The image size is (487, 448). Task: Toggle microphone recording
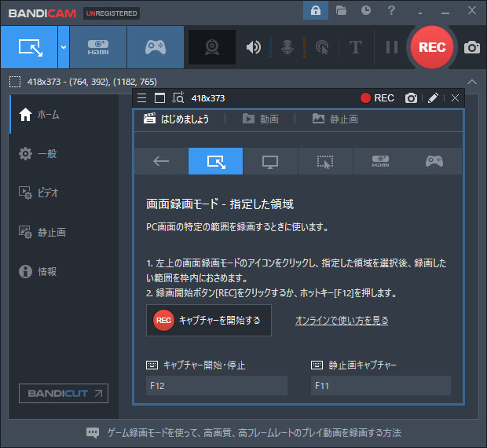(x=287, y=47)
